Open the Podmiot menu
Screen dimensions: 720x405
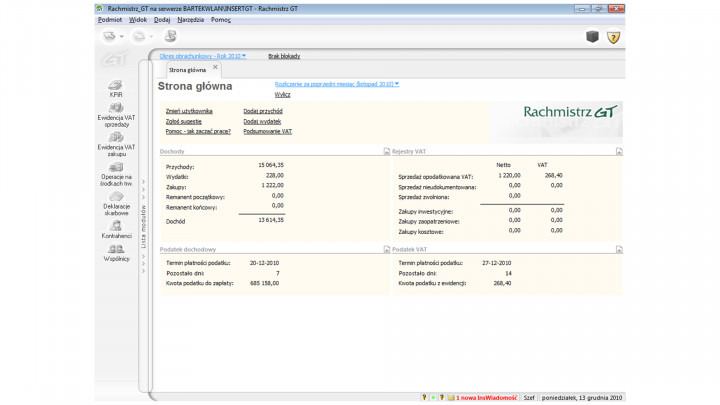coord(110,20)
